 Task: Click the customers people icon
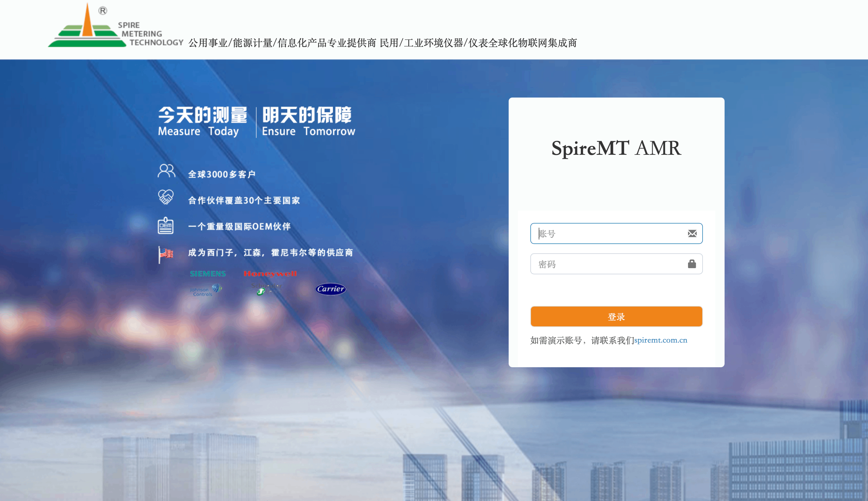click(x=166, y=171)
